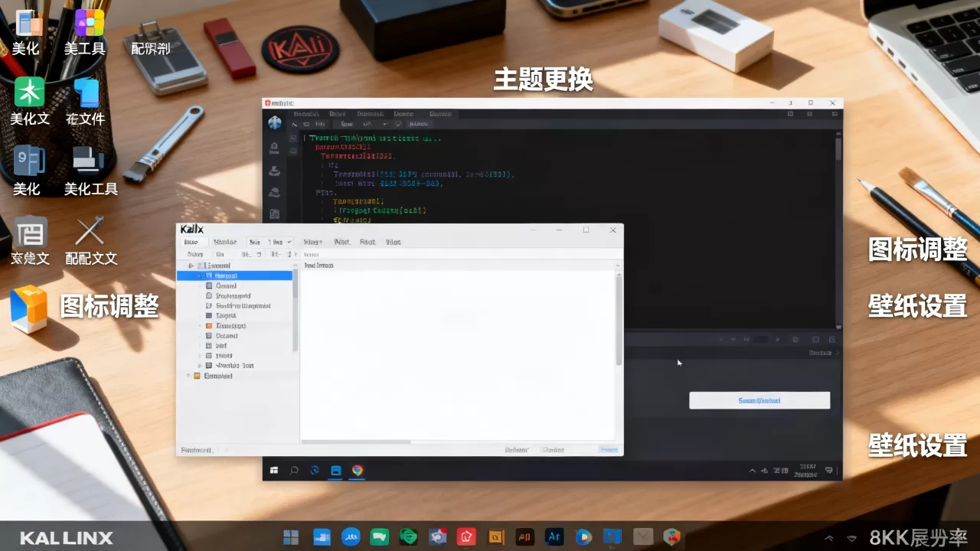Click notification icon on inner taskbar tray
The height and width of the screenshot is (551, 980).
[829, 470]
